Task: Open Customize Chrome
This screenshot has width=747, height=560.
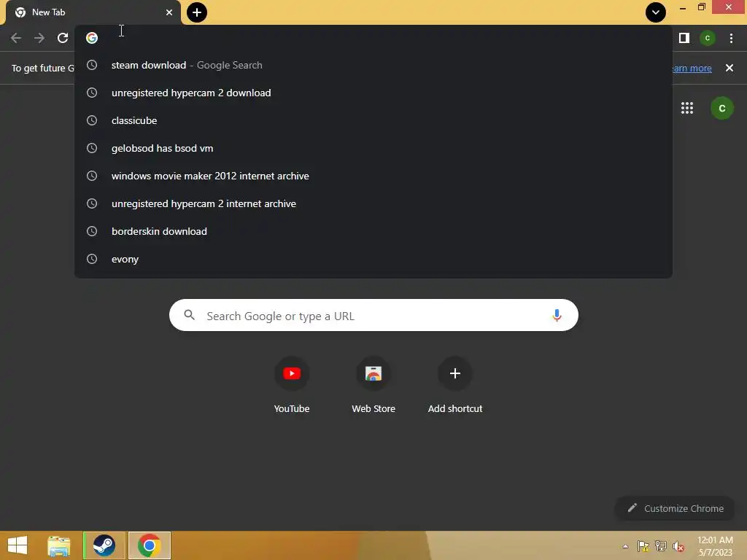Action: point(675,508)
